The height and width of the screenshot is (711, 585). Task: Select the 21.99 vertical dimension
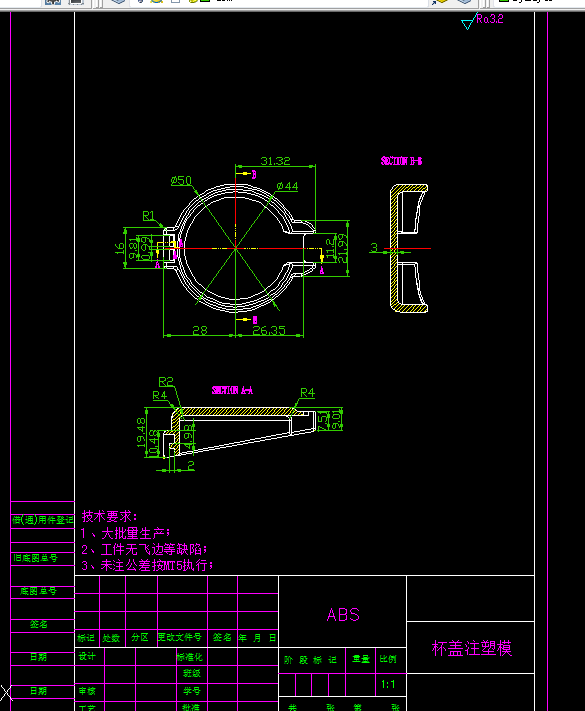click(342, 248)
